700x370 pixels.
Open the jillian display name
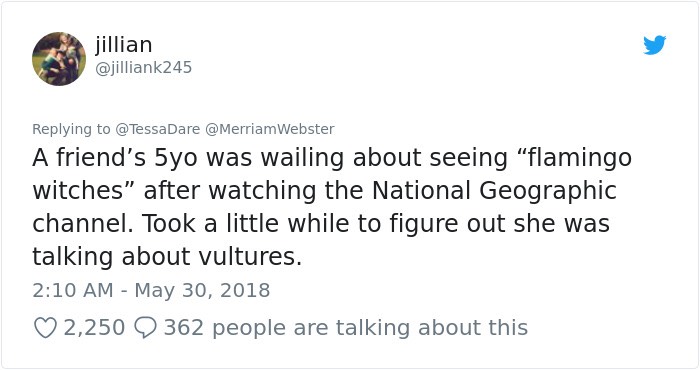coord(124,44)
